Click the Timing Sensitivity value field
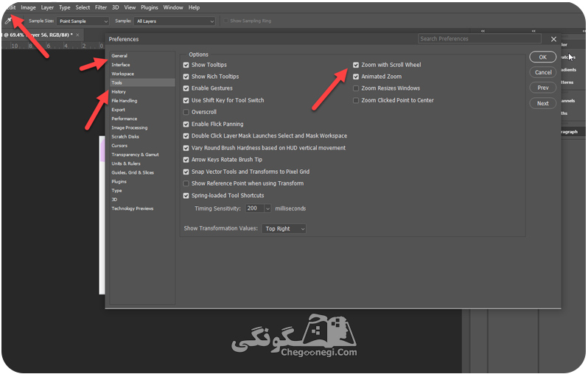The image size is (588, 374). 255,208
